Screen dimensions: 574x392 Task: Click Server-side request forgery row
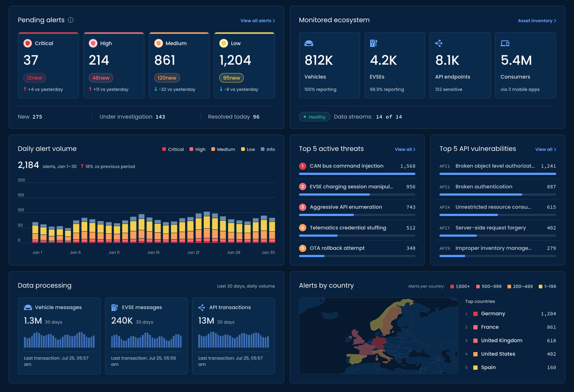(x=498, y=230)
